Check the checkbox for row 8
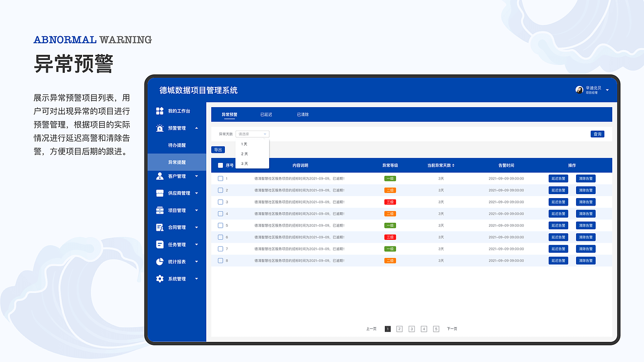Screen dimensions: 644x362 [220, 260]
